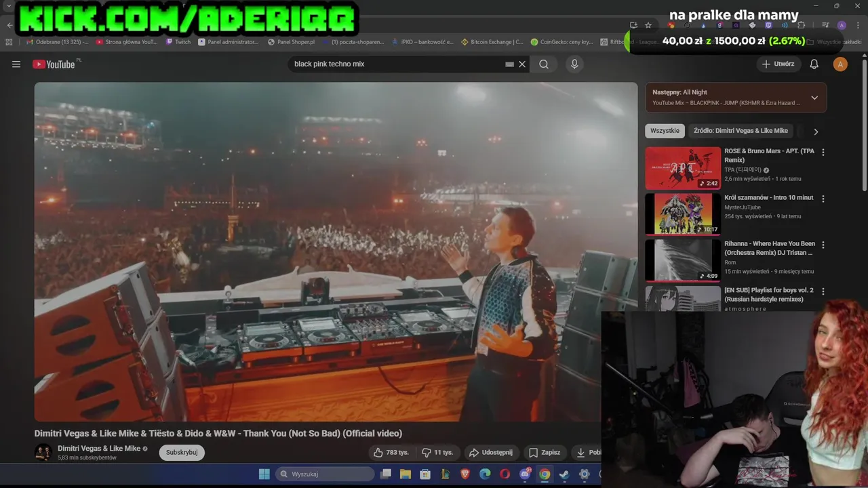The image size is (868, 488).
Task: Open Król szamanów Intro 10 minut thumbnail
Action: tap(683, 214)
